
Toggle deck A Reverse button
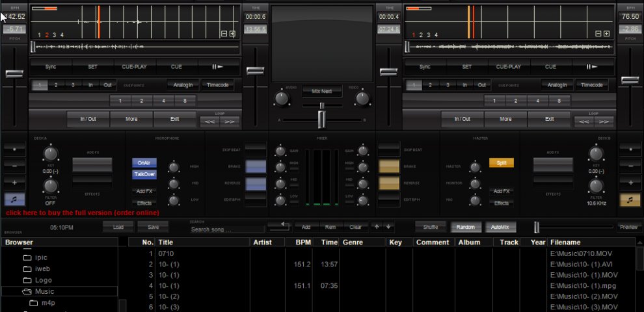256,183
